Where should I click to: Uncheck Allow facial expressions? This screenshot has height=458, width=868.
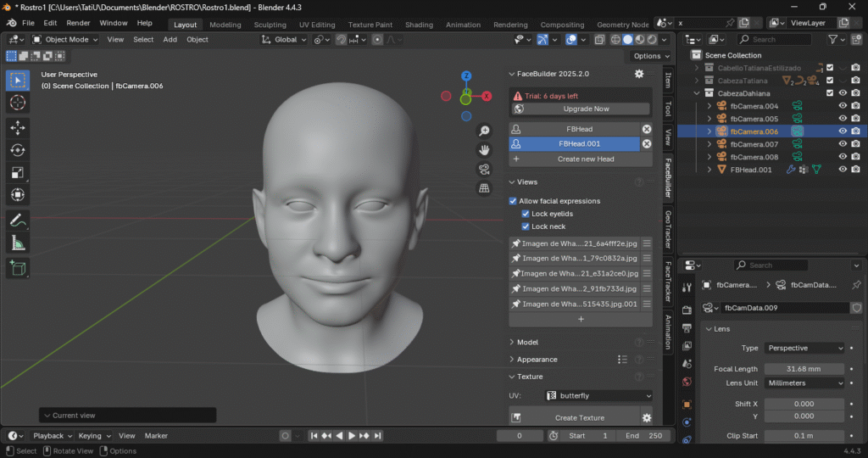(513, 201)
